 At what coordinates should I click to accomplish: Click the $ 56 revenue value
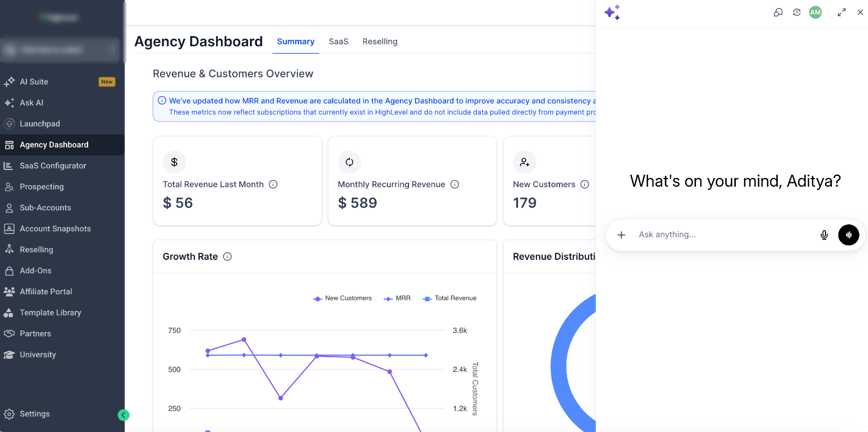click(178, 203)
